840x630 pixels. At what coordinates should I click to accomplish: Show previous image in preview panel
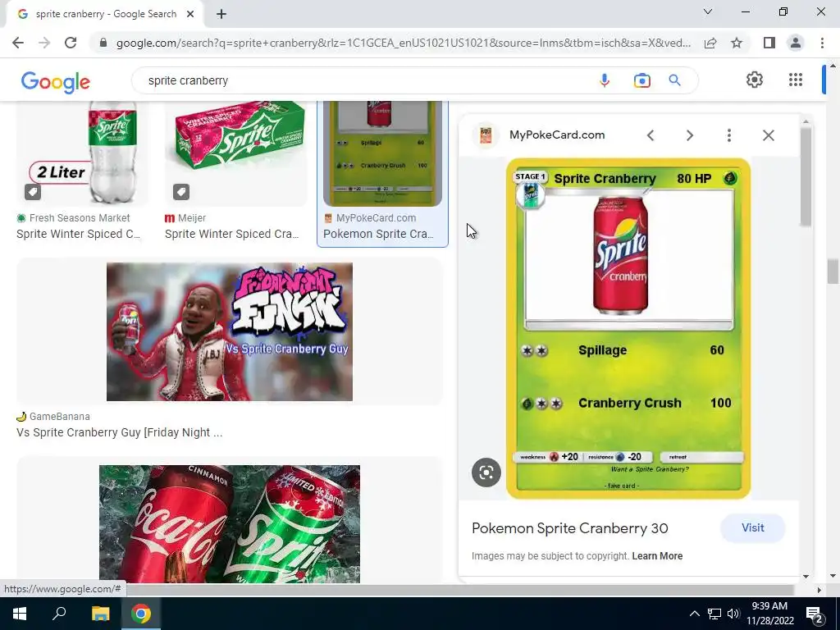click(x=651, y=135)
